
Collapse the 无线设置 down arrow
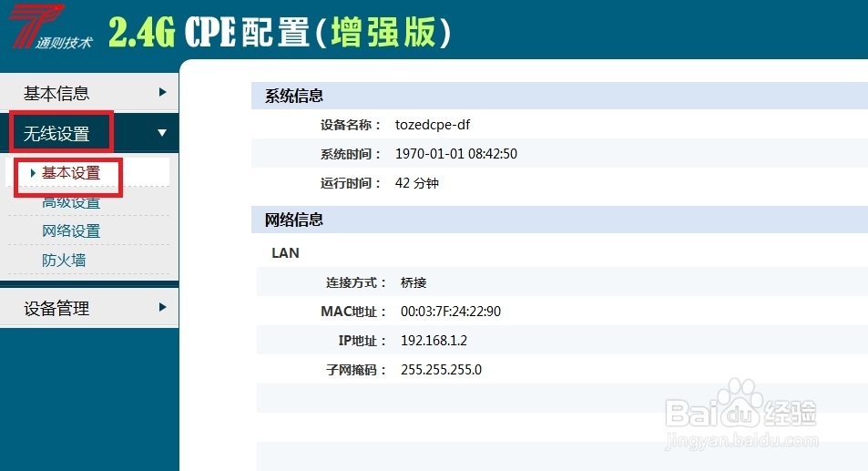click(161, 133)
